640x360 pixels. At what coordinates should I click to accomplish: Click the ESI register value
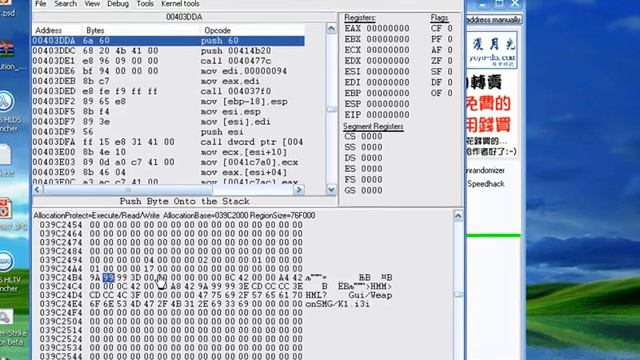388,71
